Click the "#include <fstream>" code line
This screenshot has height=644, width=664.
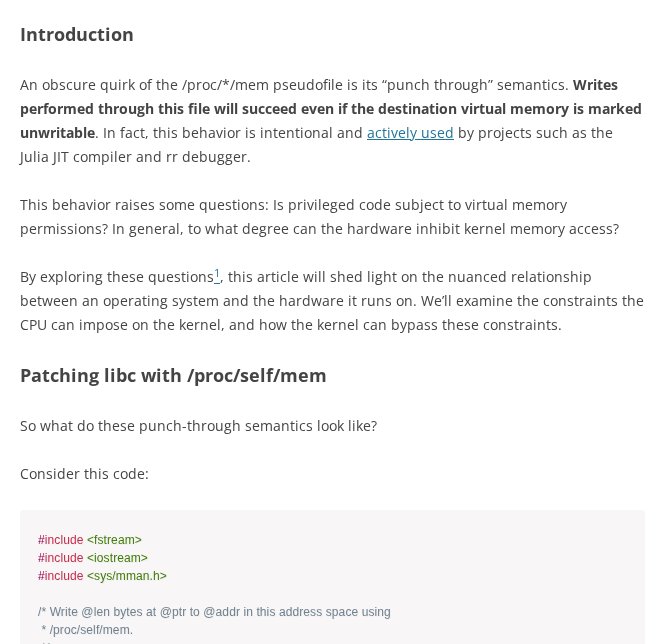coord(90,540)
